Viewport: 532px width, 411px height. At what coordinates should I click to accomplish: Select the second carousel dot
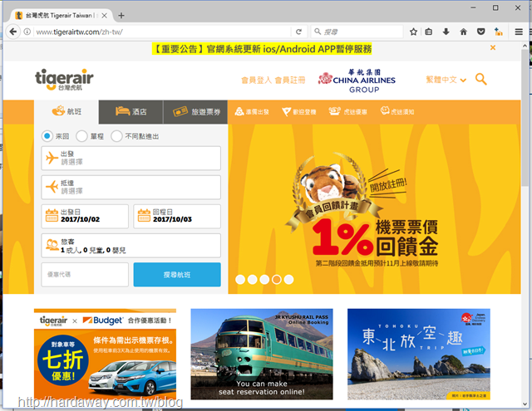click(252, 280)
